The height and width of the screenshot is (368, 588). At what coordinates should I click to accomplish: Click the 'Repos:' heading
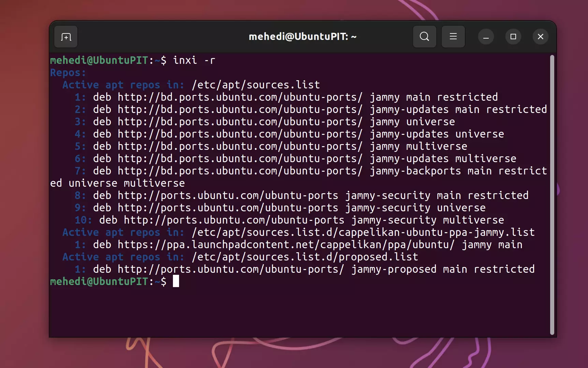tap(68, 73)
